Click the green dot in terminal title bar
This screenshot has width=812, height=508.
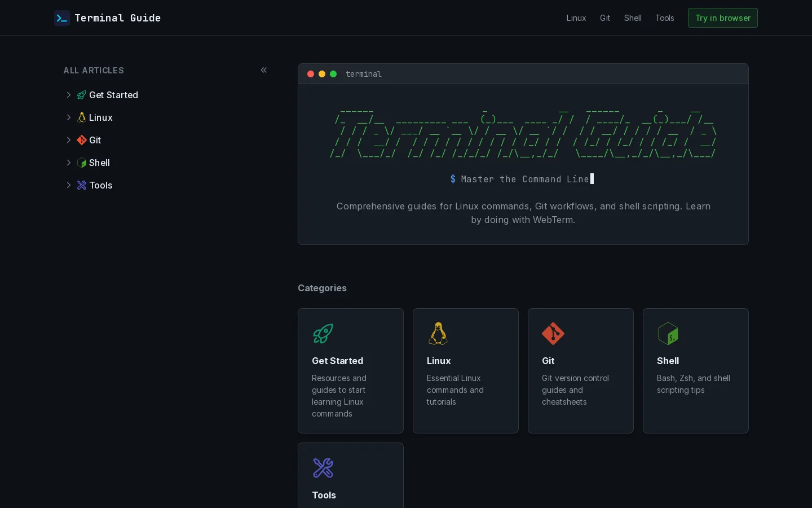pos(333,74)
